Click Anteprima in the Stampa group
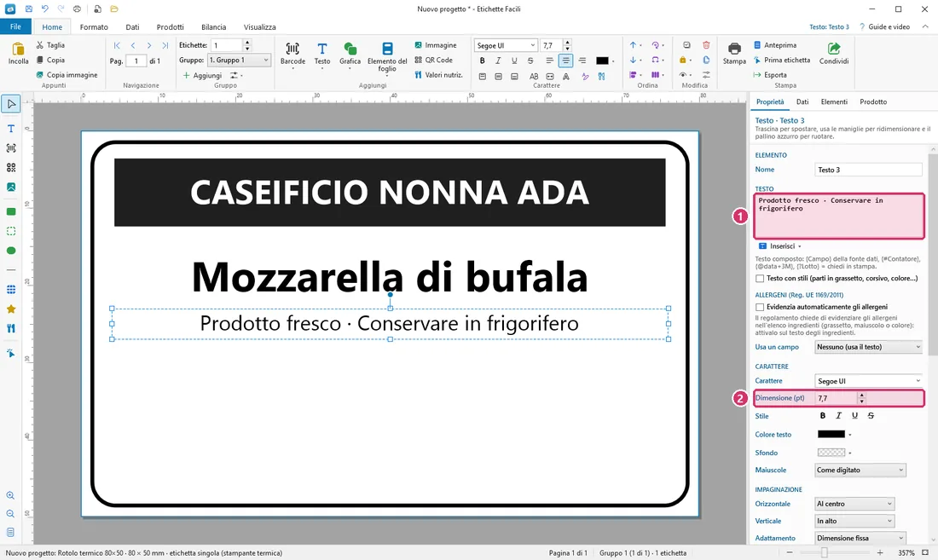This screenshot has width=938, height=560. pos(775,45)
